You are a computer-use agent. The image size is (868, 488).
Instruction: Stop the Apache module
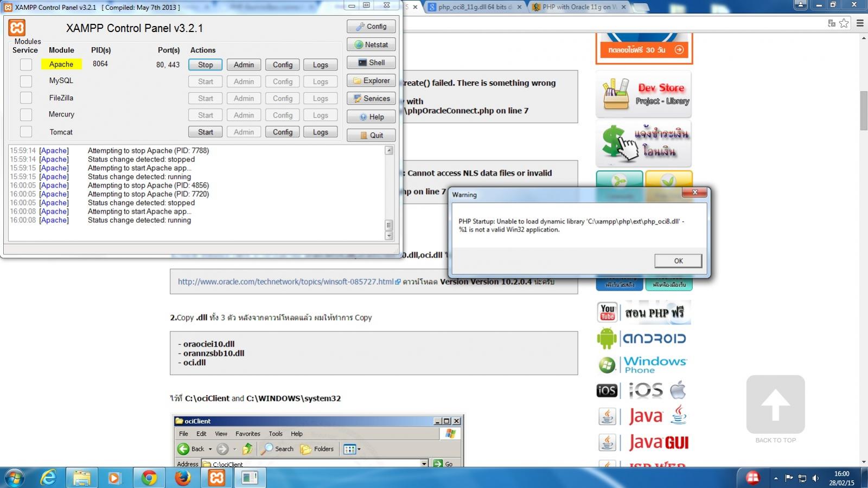pos(205,65)
